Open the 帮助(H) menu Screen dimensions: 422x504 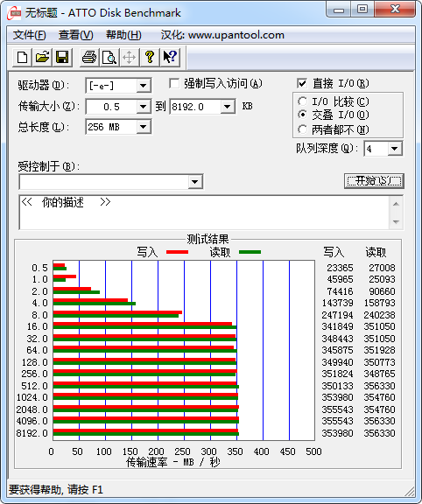tap(123, 35)
